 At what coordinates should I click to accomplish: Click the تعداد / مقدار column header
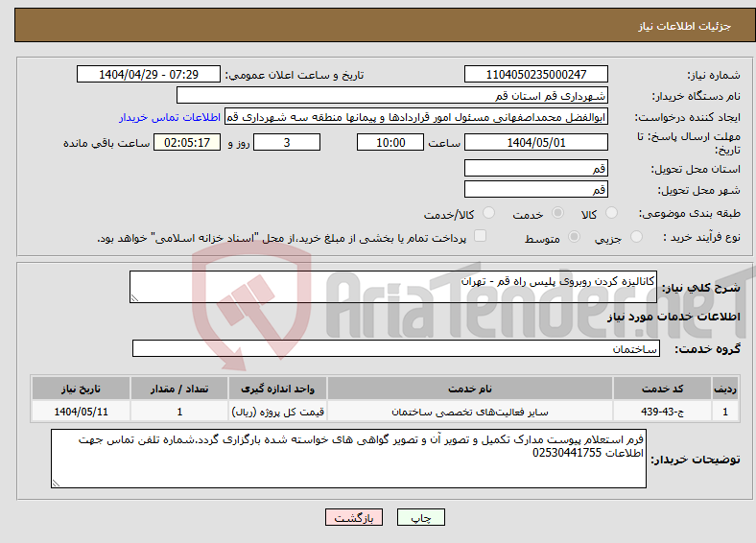point(179,389)
